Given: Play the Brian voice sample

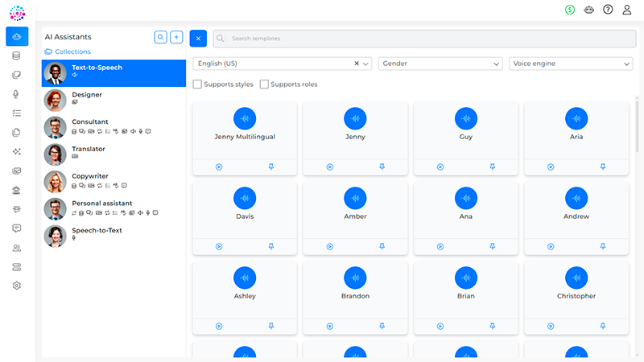Looking at the screenshot, I should tap(440, 326).
